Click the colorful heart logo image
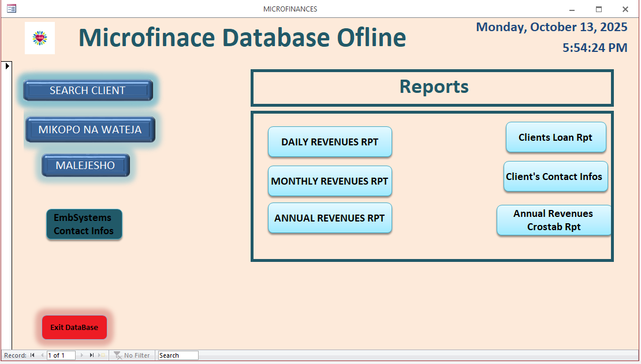Screen dimensions: 641x364 [x=40, y=38]
